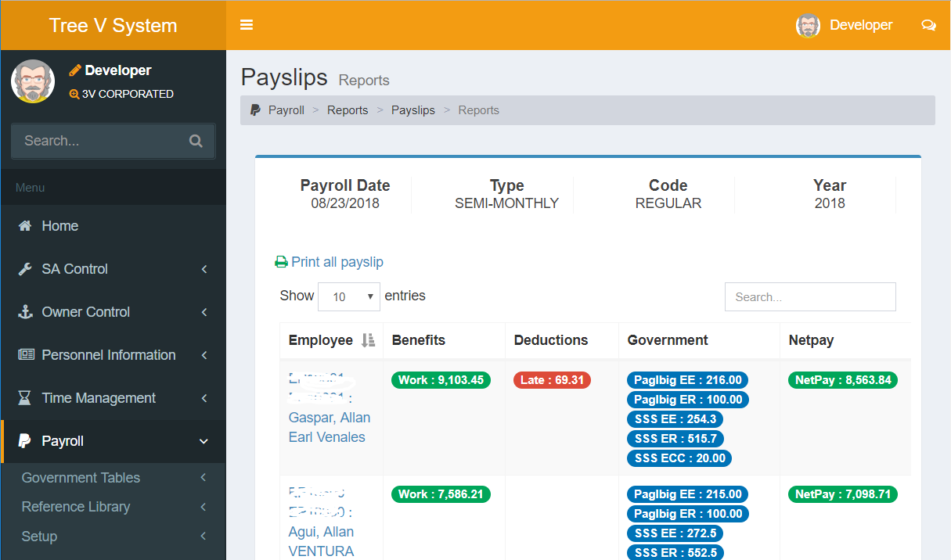Click the printer icon for all payslips
The image size is (951, 560).
[281, 262]
